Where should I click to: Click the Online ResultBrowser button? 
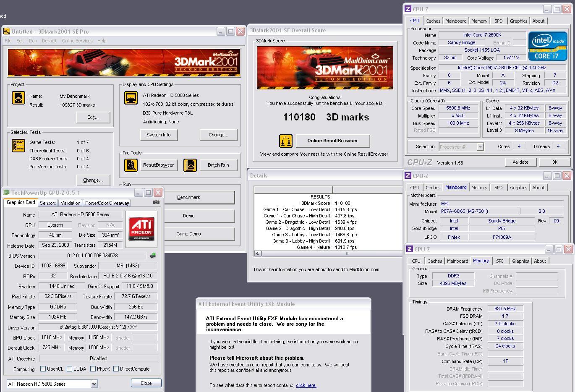333,141
